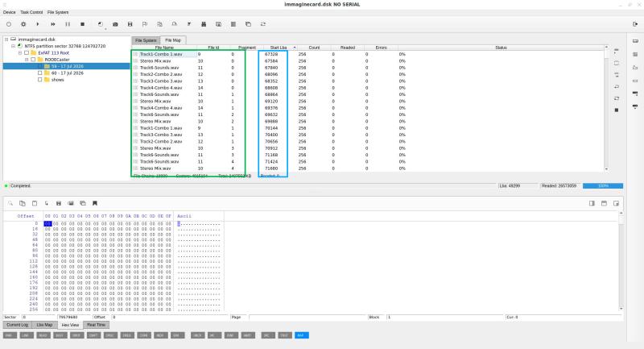The width and height of the screenshot is (644, 349).
Task: Tick the RODECaster folder checkbox
Action: click(33, 60)
